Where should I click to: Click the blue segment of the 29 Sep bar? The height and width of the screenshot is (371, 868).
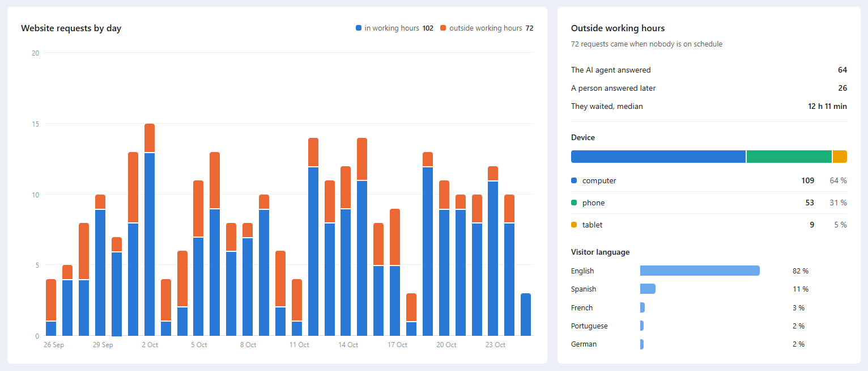[x=100, y=273]
